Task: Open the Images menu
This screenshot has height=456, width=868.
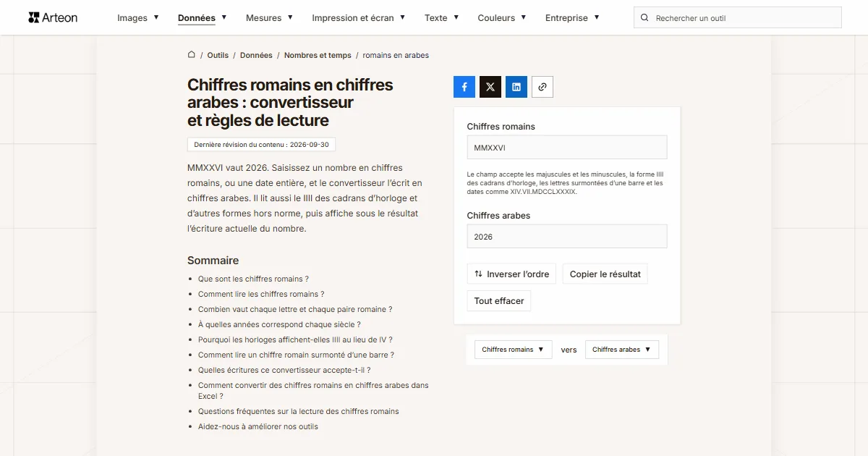Action: pyautogui.click(x=138, y=17)
